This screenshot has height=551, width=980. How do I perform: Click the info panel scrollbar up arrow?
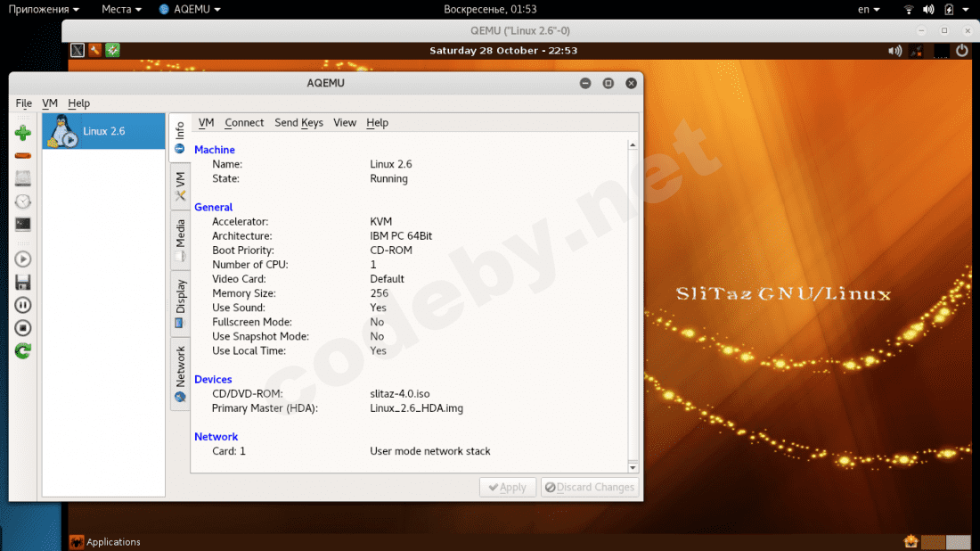[633, 145]
